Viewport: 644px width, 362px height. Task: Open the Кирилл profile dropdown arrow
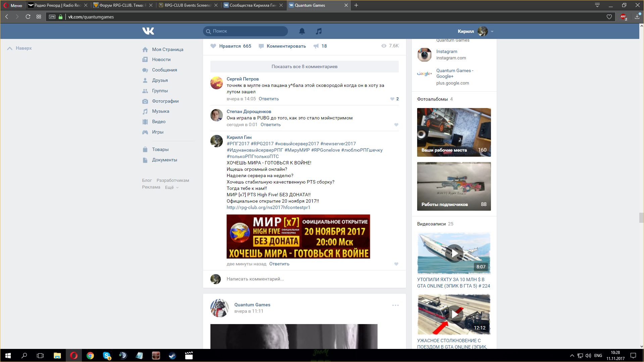(492, 32)
